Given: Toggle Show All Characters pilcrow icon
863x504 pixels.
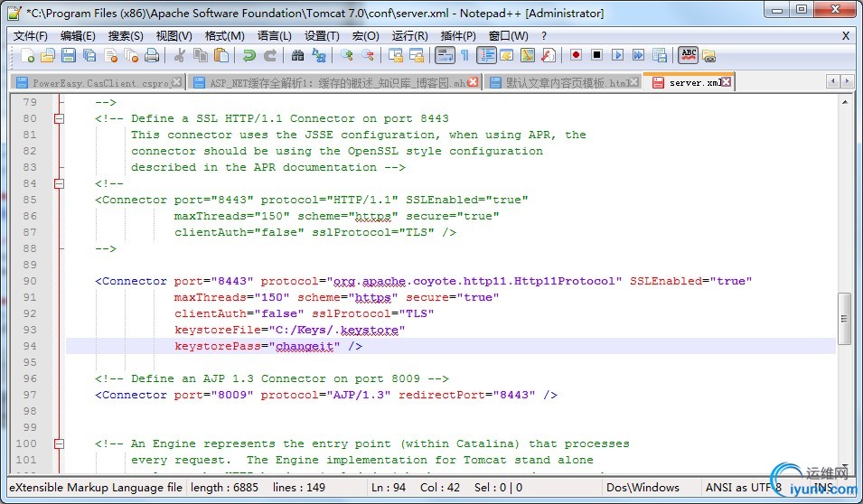Looking at the screenshot, I should [465, 55].
